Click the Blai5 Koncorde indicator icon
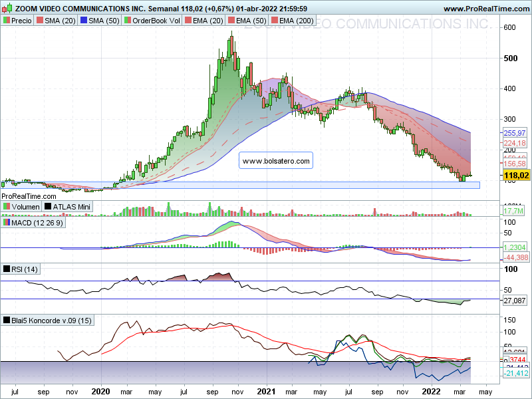Image resolution: width=532 pixels, height=399 pixels. coord(7,321)
